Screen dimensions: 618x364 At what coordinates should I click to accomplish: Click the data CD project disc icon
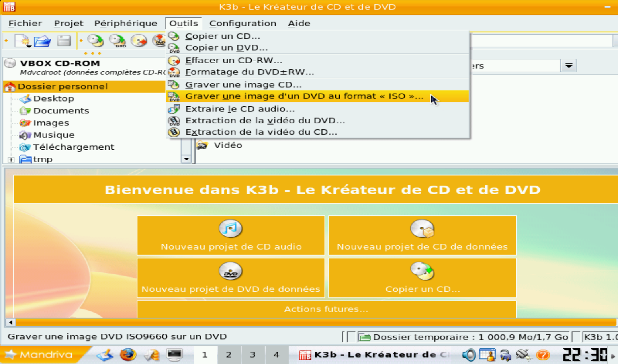tap(422, 228)
